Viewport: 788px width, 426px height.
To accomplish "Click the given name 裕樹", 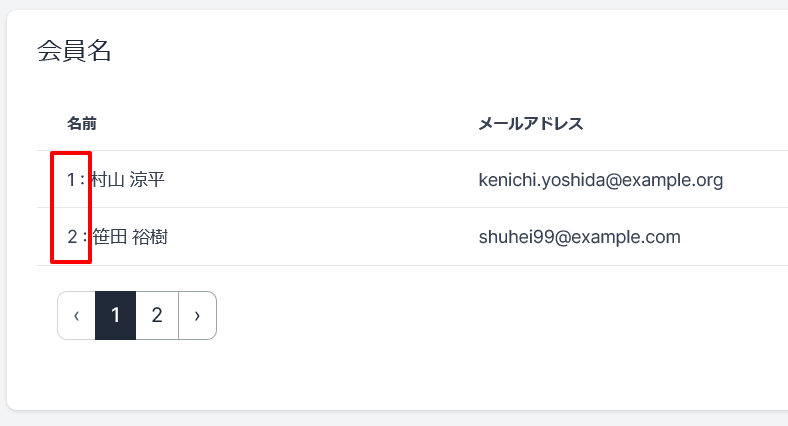I will [150, 237].
